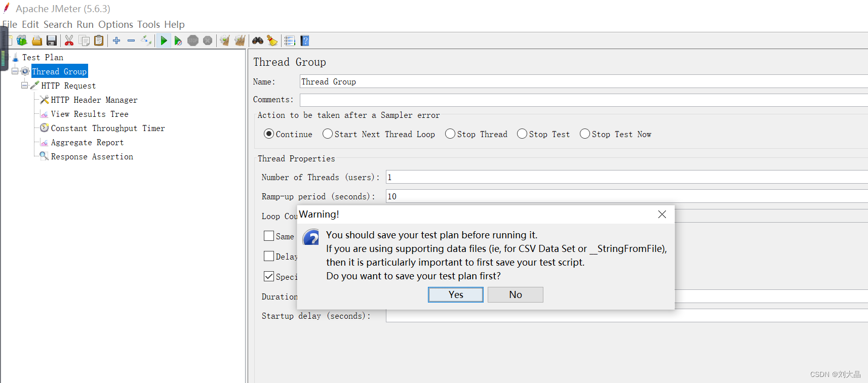The image size is (868, 383).
Task: Open the File menu
Action: pos(10,24)
